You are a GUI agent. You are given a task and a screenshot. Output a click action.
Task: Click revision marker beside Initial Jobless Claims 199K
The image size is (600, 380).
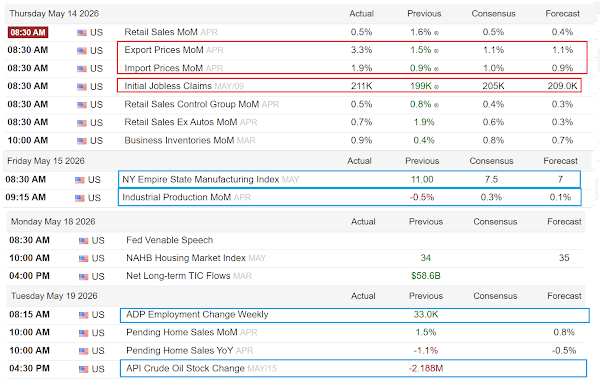pos(436,87)
